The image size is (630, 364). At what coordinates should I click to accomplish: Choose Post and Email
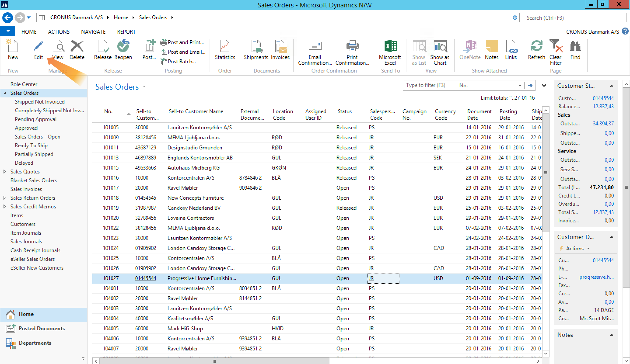point(183,52)
